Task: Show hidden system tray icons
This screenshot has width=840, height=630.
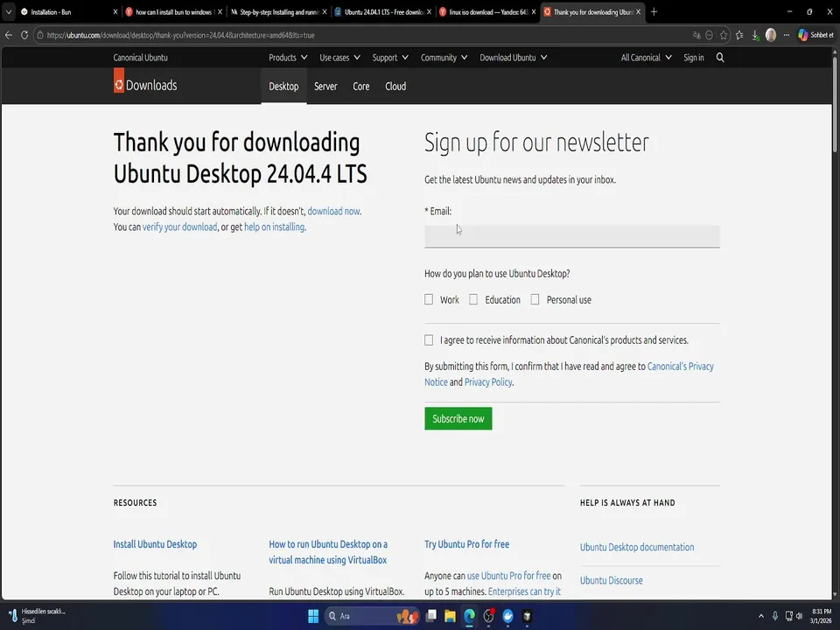Action: point(760,616)
